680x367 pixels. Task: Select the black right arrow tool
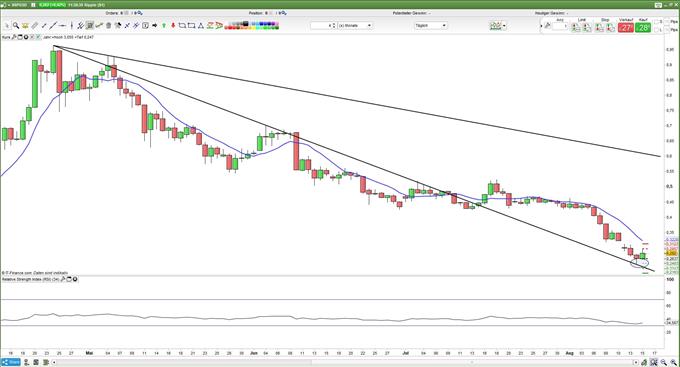click(x=155, y=26)
